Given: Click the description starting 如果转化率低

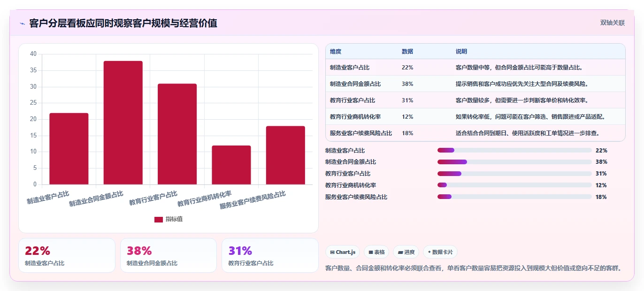Looking at the screenshot, I should [x=530, y=117].
